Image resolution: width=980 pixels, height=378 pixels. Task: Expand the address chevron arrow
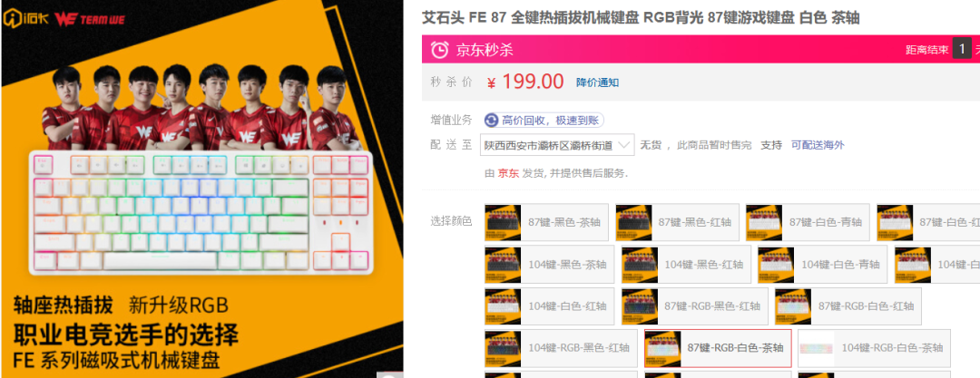(x=623, y=145)
